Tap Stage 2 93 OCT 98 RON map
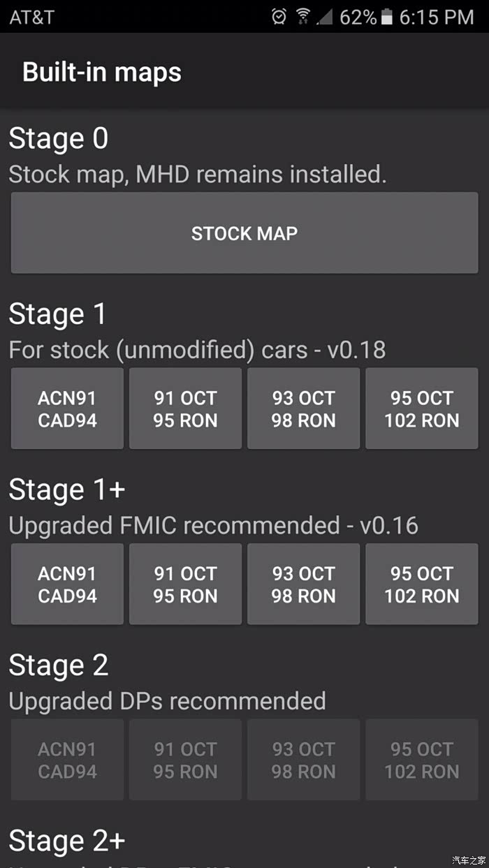 point(303,760)
